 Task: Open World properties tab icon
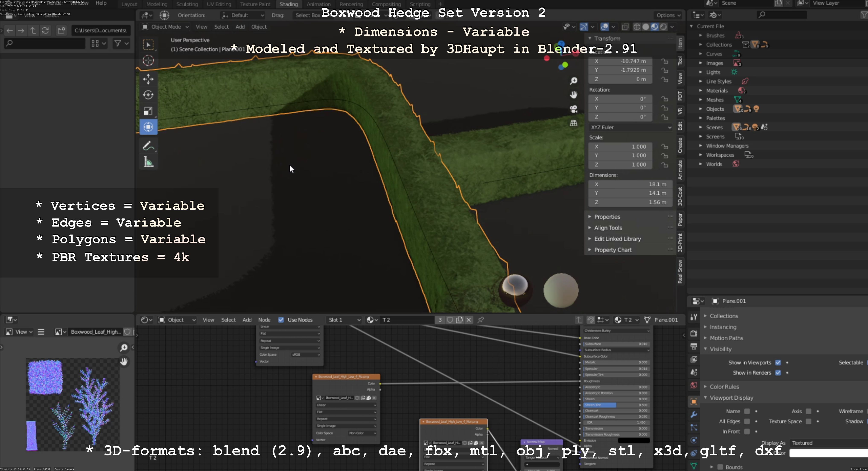pos(694,385)
